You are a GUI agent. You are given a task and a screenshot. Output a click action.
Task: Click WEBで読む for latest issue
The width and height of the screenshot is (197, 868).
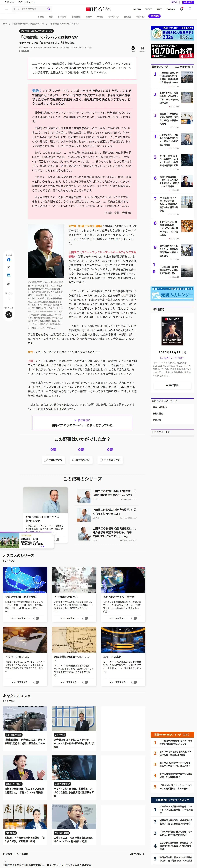[x=172, y=386]
